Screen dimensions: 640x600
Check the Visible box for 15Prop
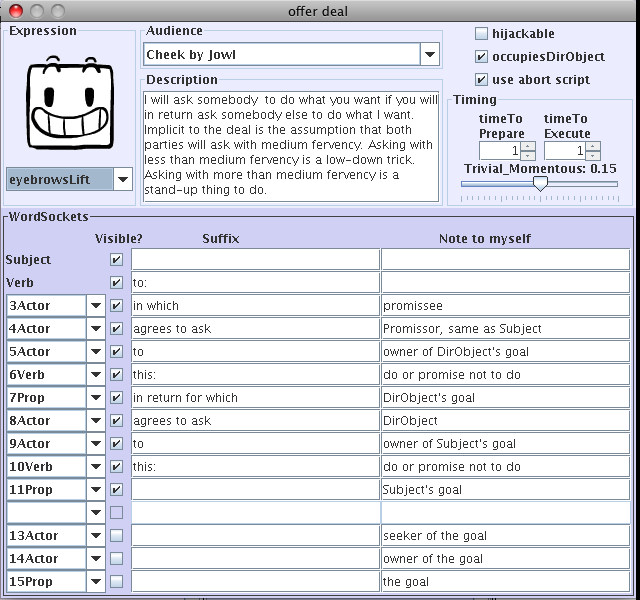point(117,582)
